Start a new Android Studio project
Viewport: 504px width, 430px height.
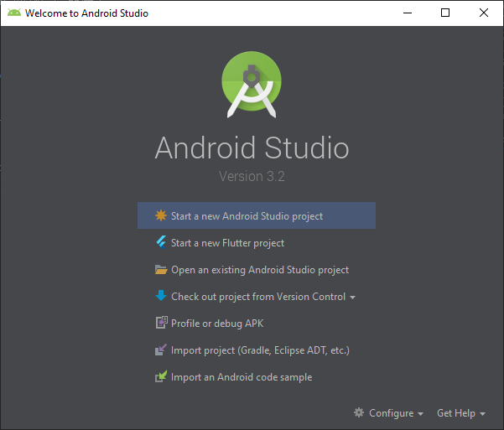[257, 215]
